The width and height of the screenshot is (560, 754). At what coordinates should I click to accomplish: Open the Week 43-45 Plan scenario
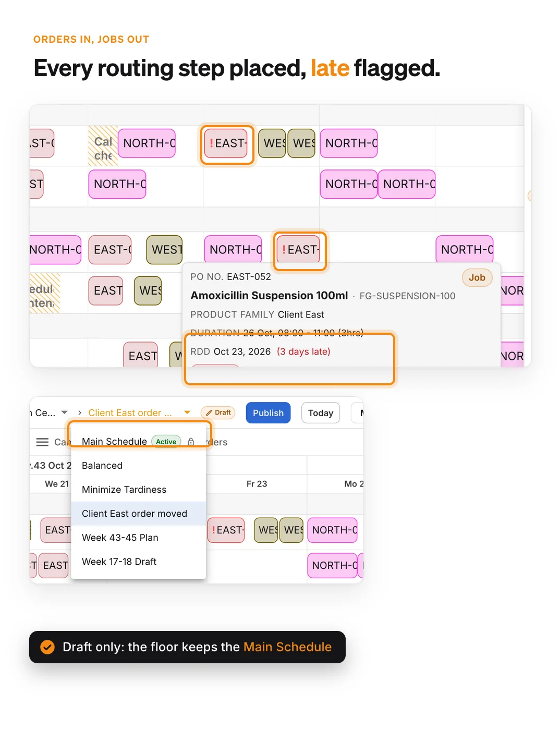tap(138, 538)
